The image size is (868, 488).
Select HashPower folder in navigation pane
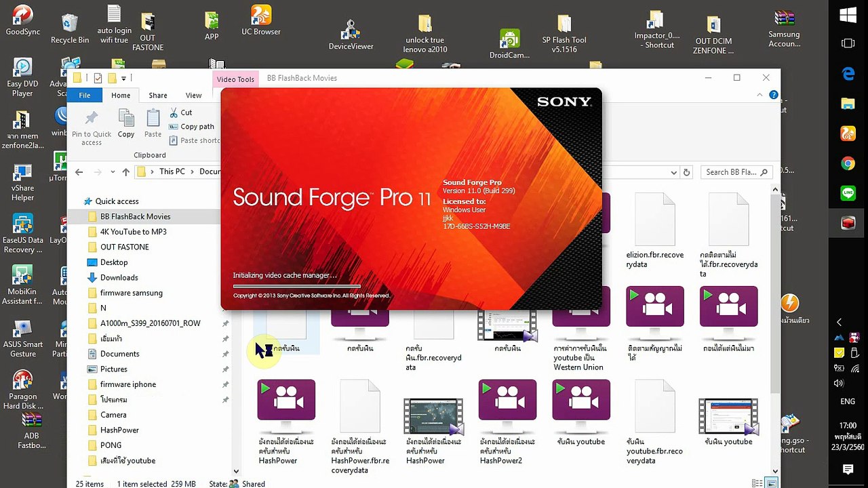tap(119, 430)
